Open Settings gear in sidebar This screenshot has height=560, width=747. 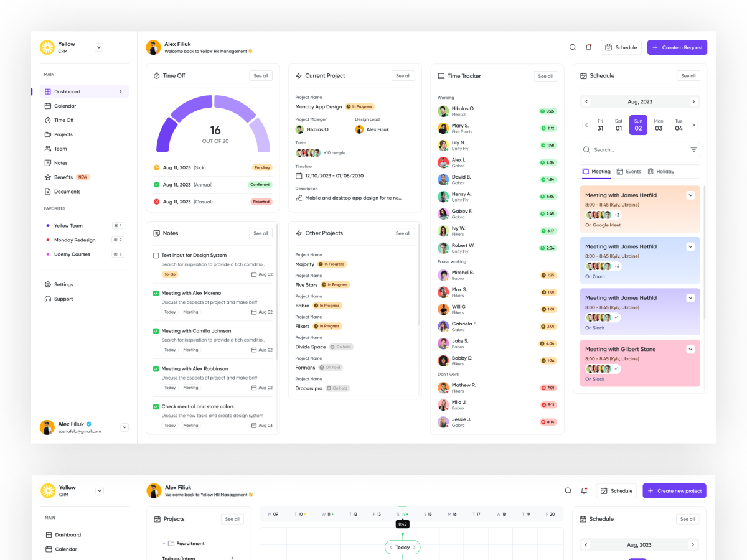[x=48, y=284]
